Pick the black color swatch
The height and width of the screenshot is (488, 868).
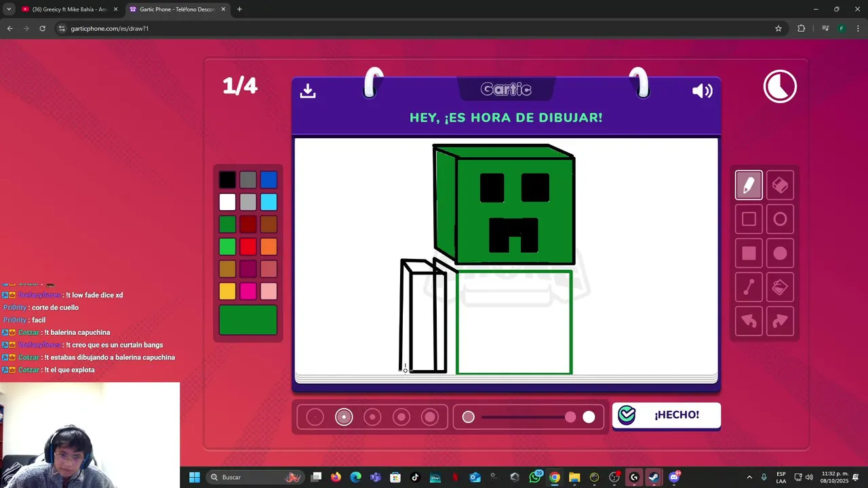coord(227,180)
